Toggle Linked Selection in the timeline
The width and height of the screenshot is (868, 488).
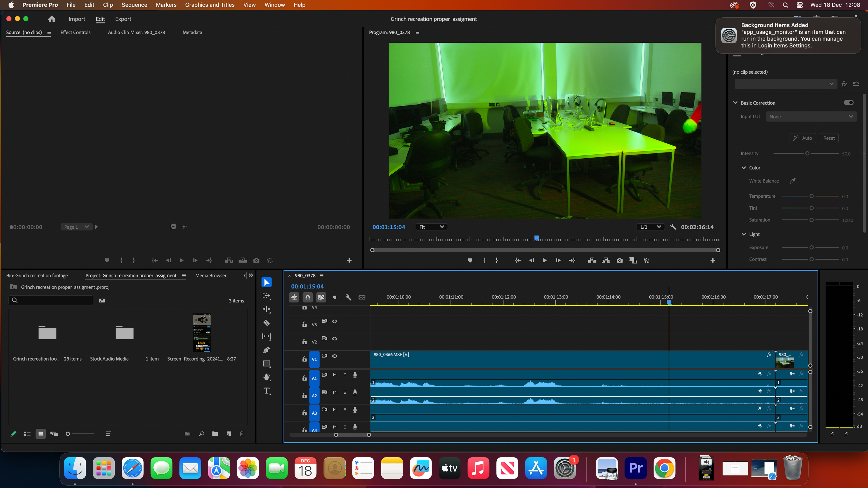[x=321, y=297]
